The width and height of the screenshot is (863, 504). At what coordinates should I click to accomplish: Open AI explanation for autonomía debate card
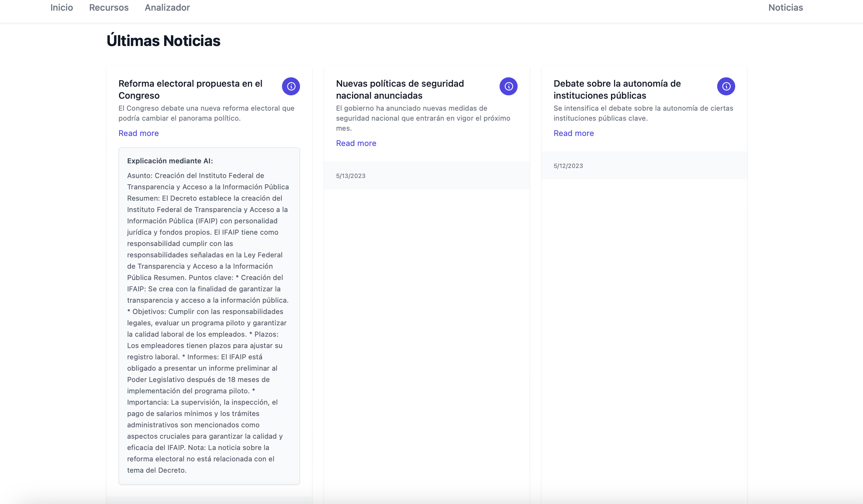click(x=726, y=86)
